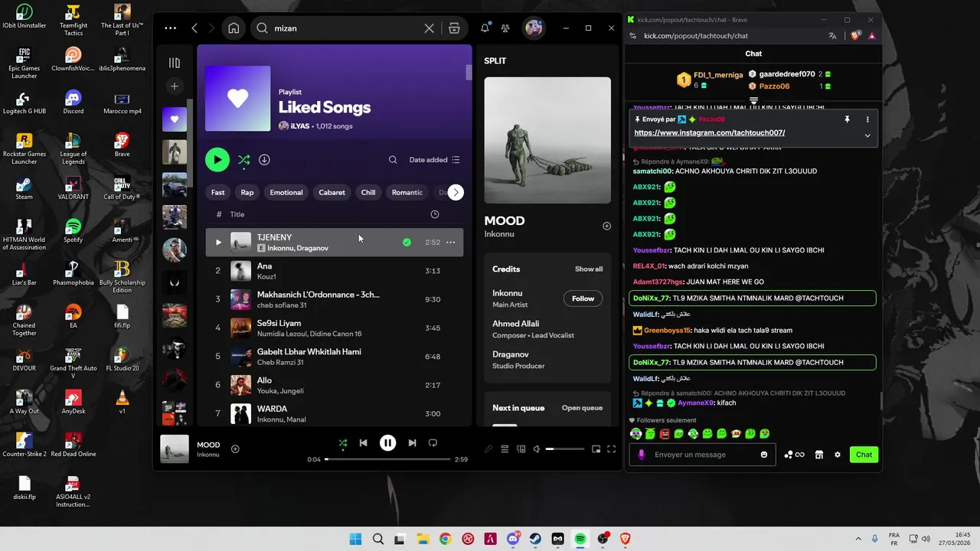The width and height of the screenshot is (980, 551).
Task: Skip to the next track
Action: click(412, 443)
